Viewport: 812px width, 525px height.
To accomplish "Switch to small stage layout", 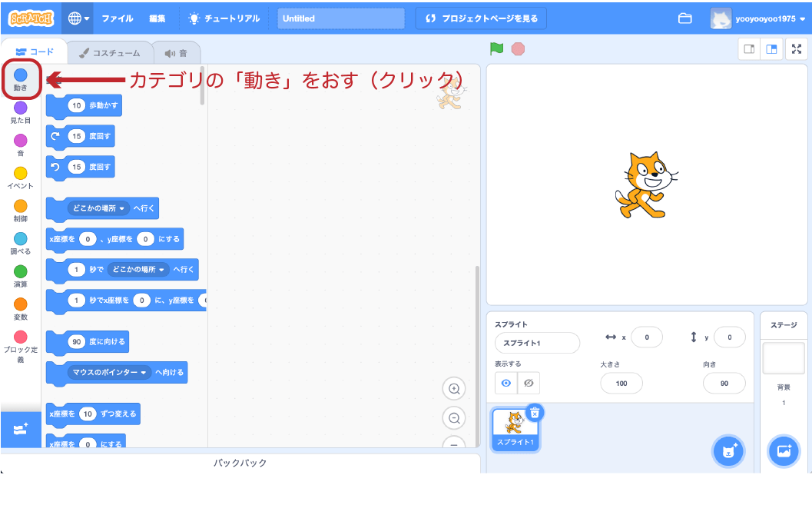I will pyautogui.click(x=749, y=49).
